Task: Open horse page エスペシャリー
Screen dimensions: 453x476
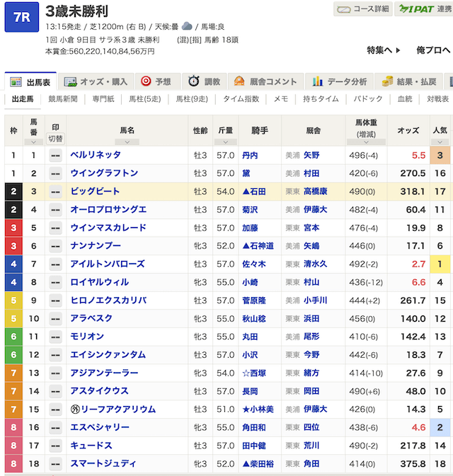Action: tap(100, 427)
